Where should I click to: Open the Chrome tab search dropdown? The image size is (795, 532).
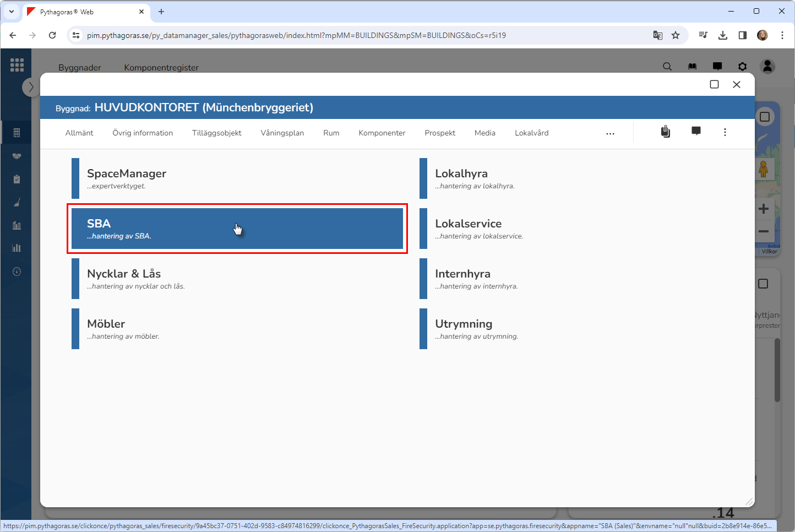tap(12, 12)
